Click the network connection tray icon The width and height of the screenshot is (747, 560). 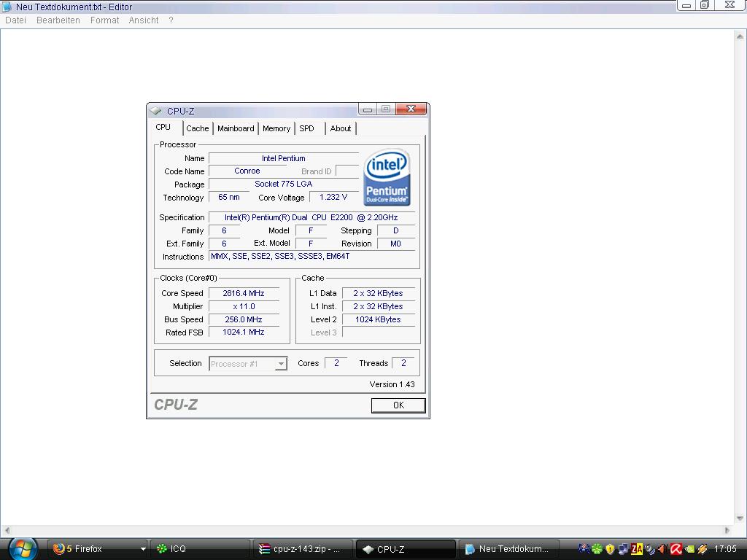[623, 548]
